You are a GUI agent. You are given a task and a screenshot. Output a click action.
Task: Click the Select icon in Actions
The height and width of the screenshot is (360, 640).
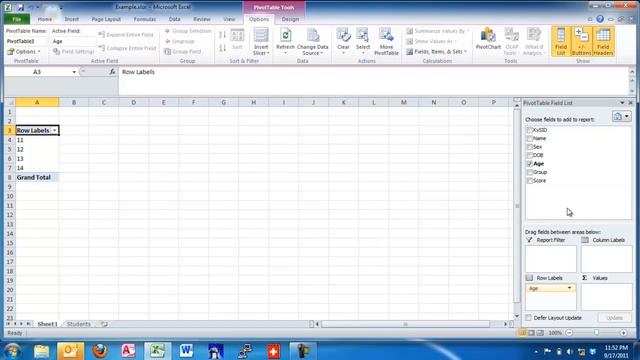(362, 36)
